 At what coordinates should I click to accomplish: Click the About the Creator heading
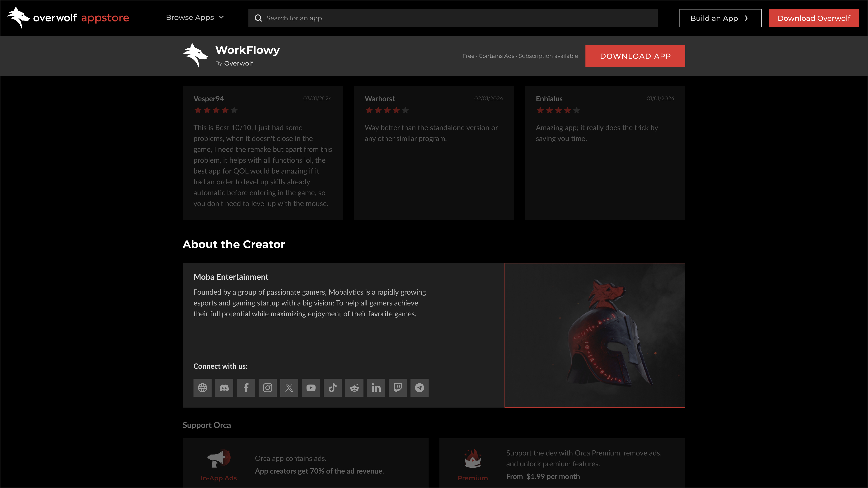(x=234, y=244)
